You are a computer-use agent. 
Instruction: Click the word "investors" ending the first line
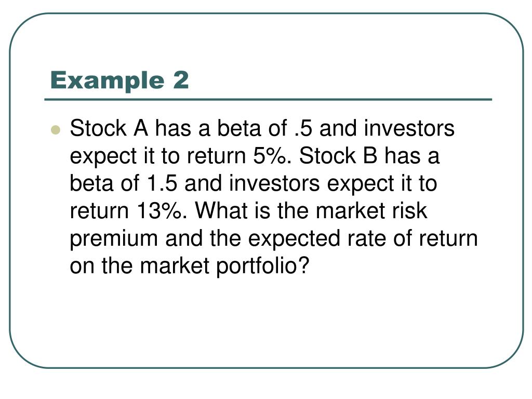pyautogui.click(x=409, y=128)
